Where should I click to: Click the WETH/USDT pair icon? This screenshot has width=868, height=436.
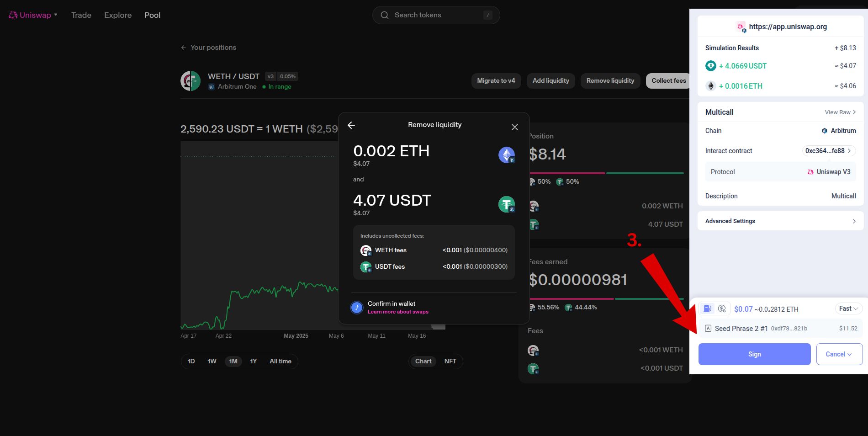(x=191, y=81)
